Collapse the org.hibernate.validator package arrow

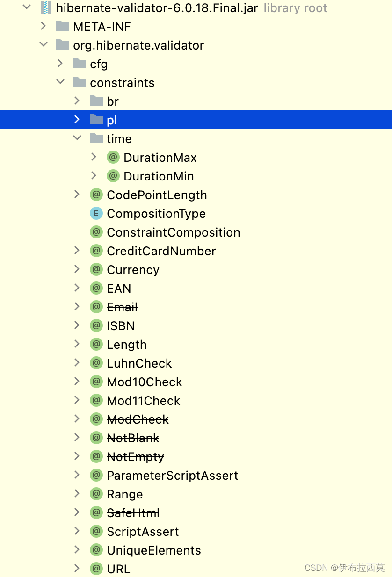tap(44, 44)
